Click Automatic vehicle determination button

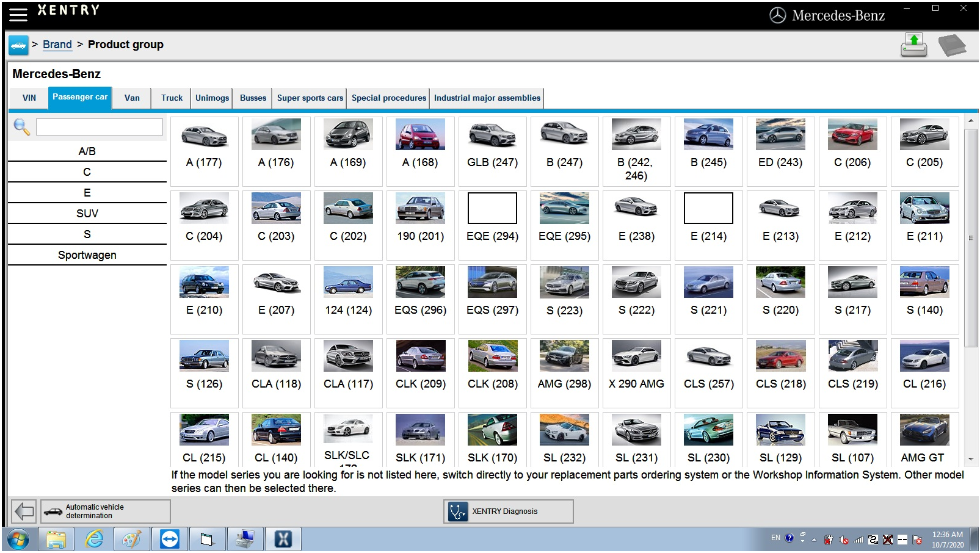coord(106,511)
